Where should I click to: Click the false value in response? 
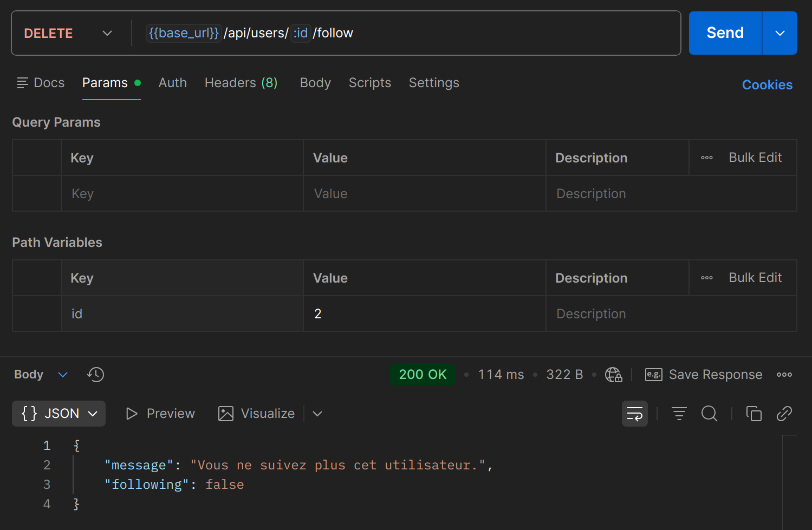(225, 485)
